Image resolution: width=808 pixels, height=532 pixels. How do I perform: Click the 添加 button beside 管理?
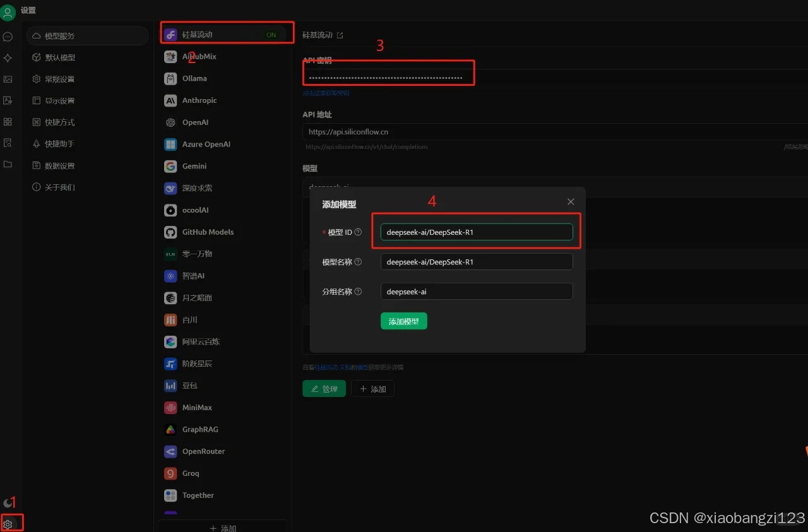tap(372, 389)
